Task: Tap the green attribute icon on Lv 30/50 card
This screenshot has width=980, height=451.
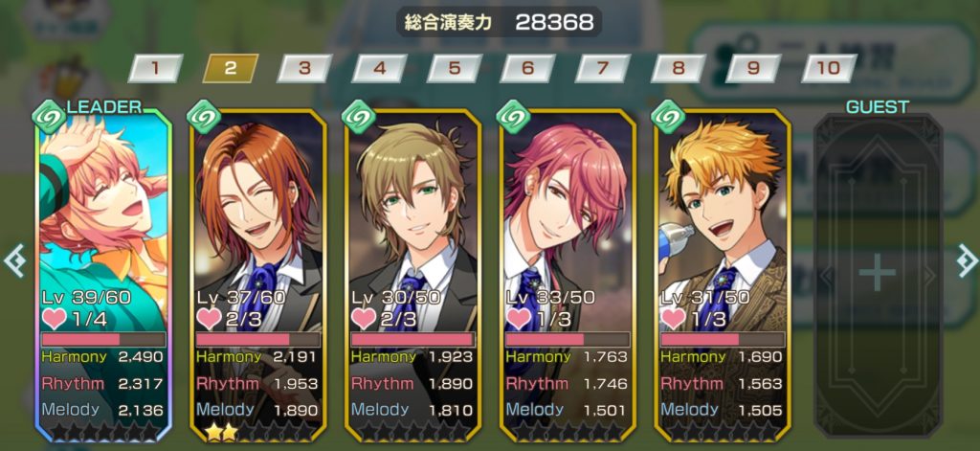Action: [358, 117]
